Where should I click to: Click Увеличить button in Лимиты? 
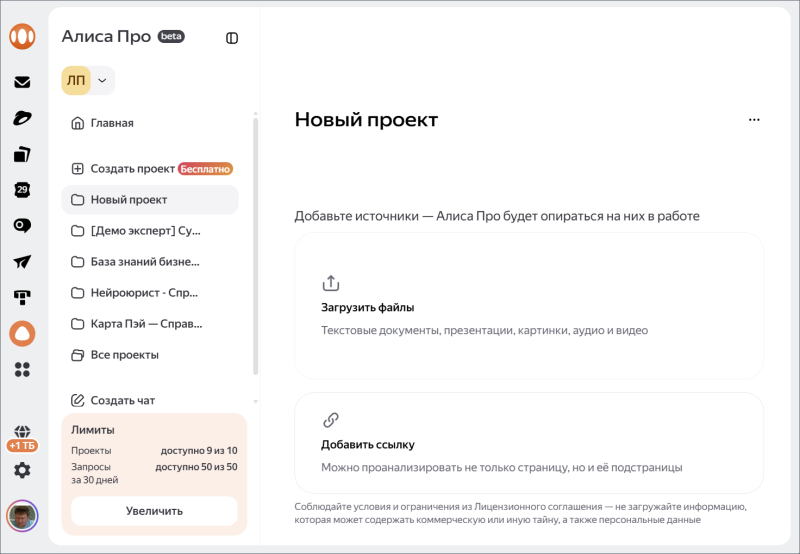coord(154,511)
